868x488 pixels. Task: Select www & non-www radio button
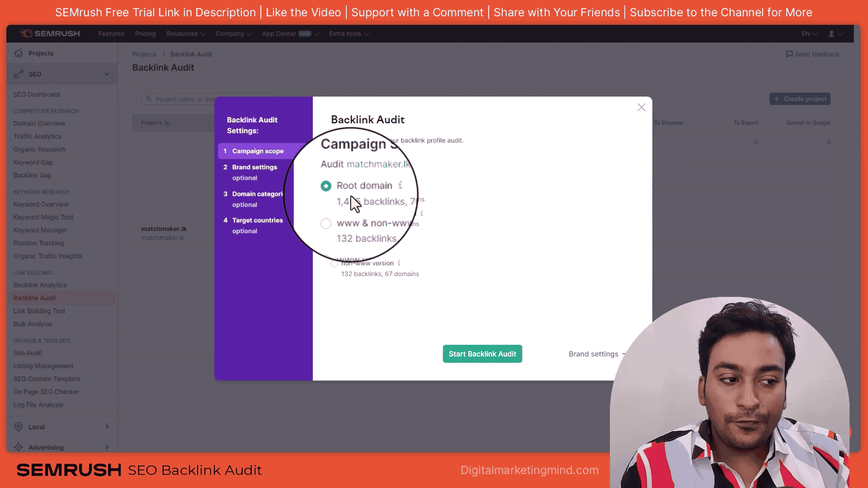tap(326, 223)
